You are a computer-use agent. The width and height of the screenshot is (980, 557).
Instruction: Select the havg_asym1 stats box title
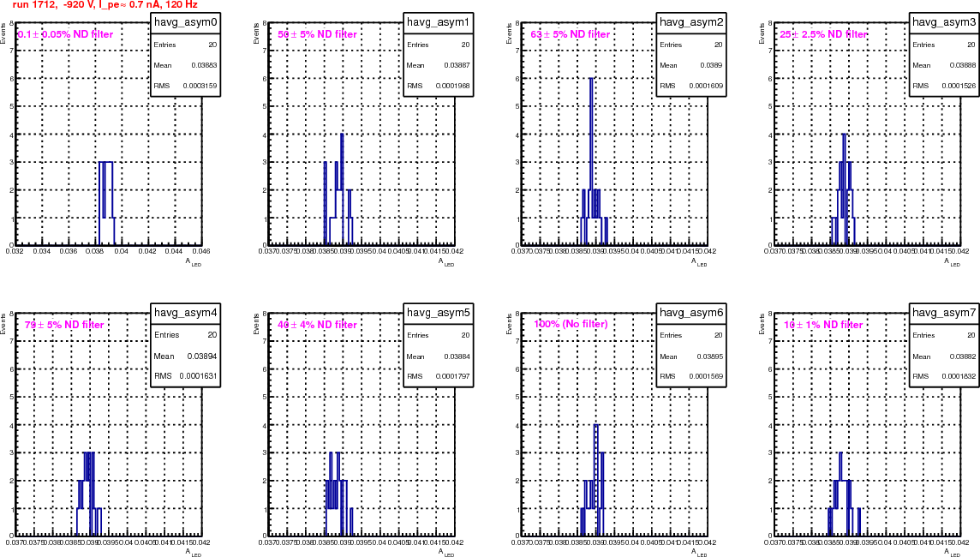[438, 22]
